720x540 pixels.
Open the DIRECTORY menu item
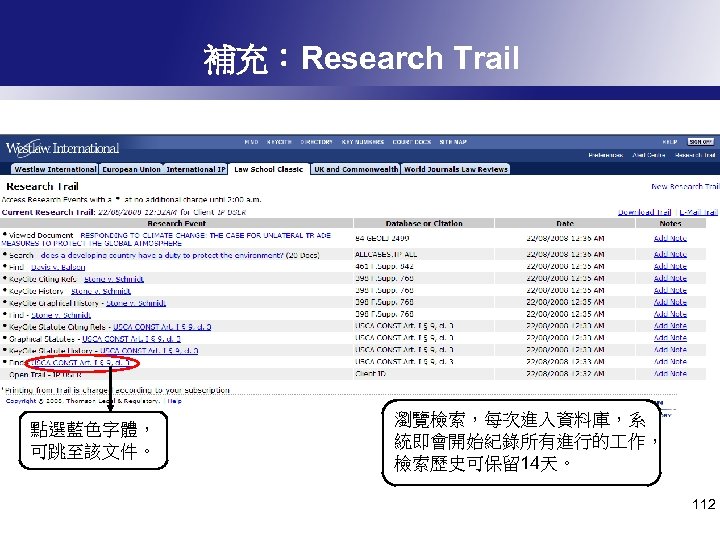click(316, 142)
